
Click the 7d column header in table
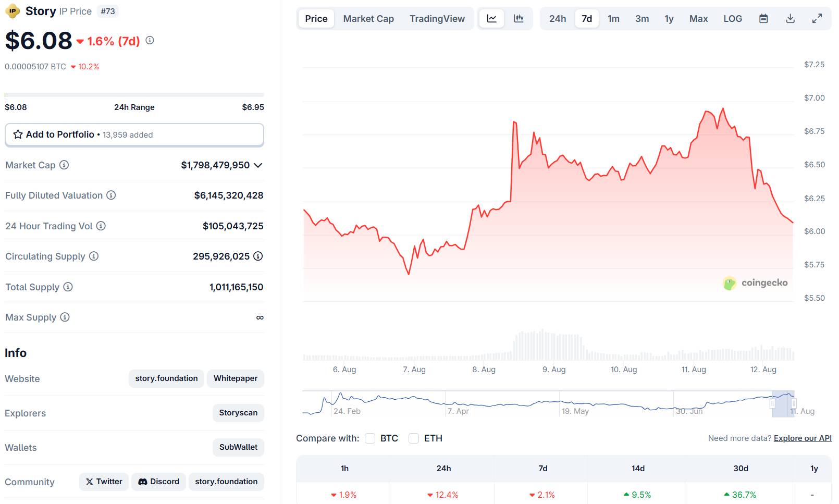click(x=543, y=469)
